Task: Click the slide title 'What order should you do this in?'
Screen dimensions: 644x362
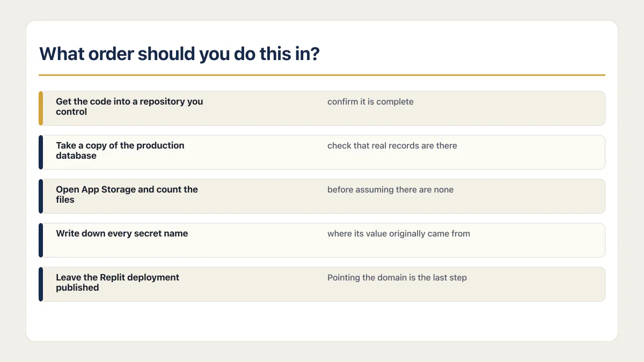Action: (x=179, y=54)
